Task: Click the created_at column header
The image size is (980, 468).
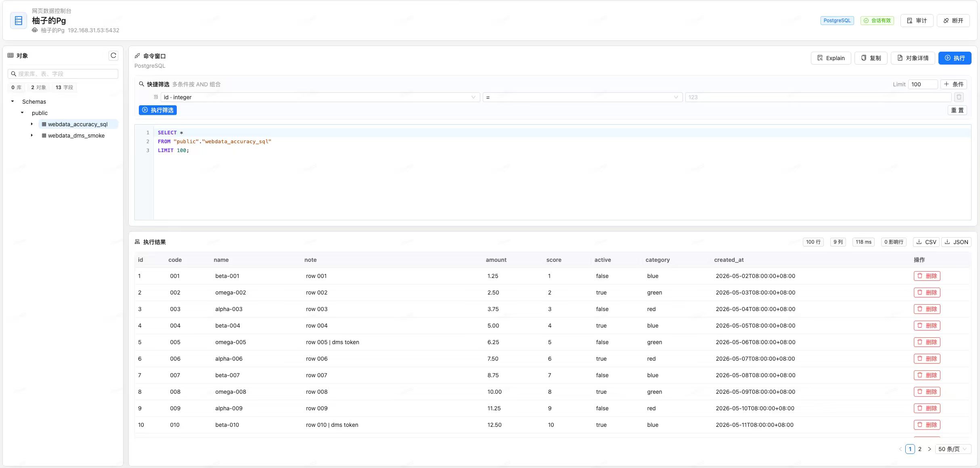Action: click(729, 260)
